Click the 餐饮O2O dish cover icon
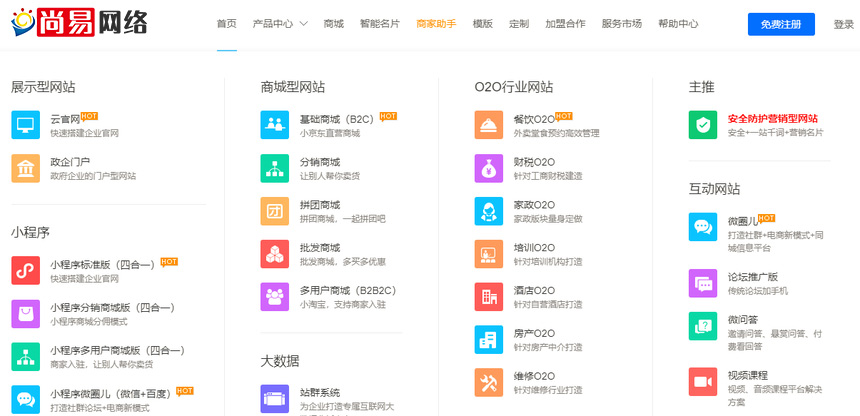The height and width of the screenshot is (416, 860). [489, 125]
